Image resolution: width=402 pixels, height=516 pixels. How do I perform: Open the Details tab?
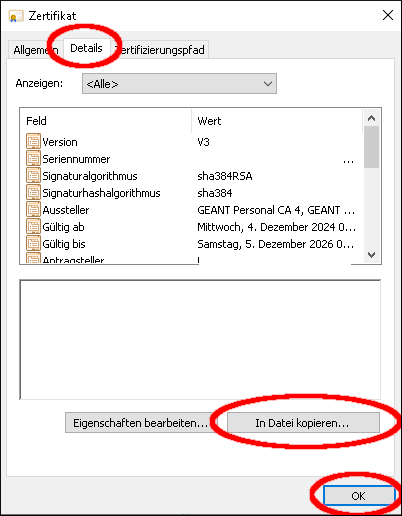click(x=86, y=48)
